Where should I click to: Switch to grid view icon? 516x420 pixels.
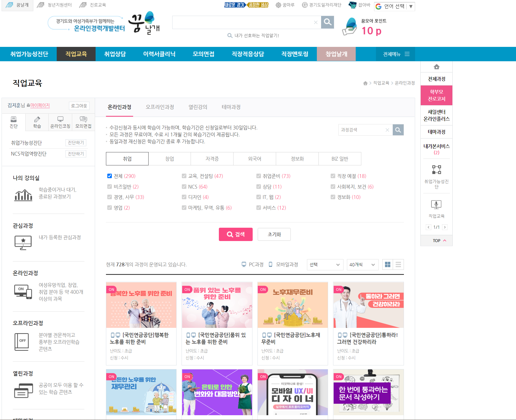pyautogui.click(x=388, y=264)
